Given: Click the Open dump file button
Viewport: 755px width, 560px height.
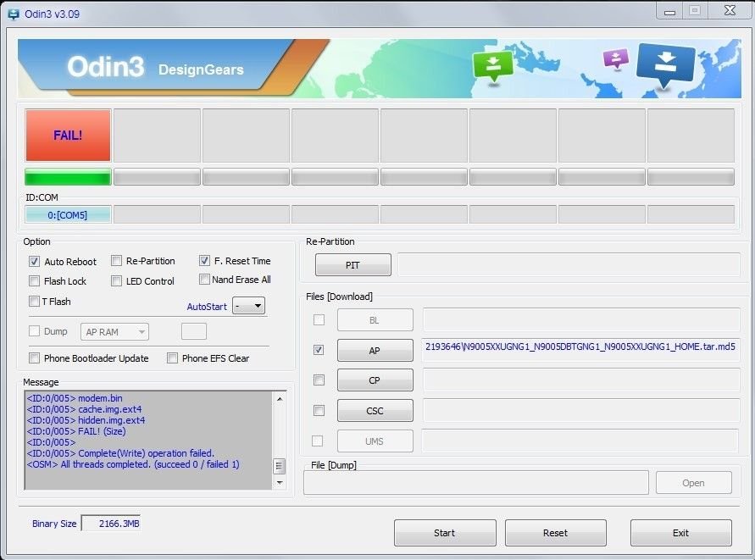Looking at the screenshot, I should coord(694,483).
